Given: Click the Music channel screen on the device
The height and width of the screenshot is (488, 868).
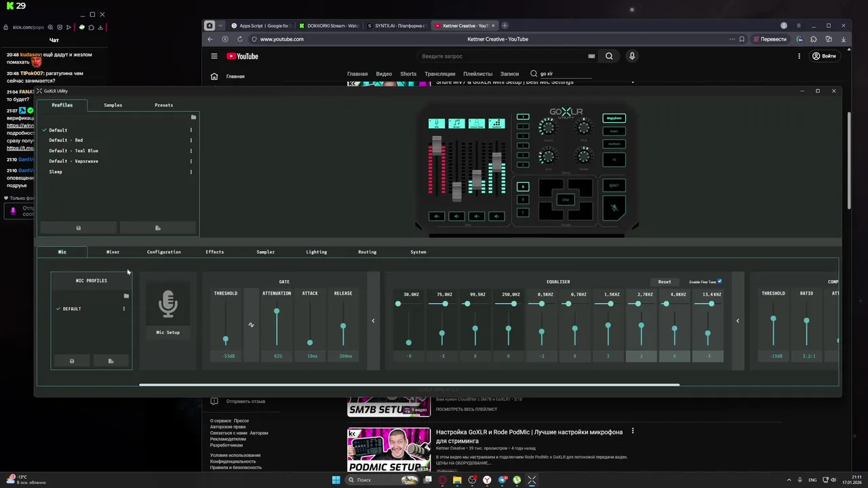Looking at the screenshot, I should coord(457,123).
